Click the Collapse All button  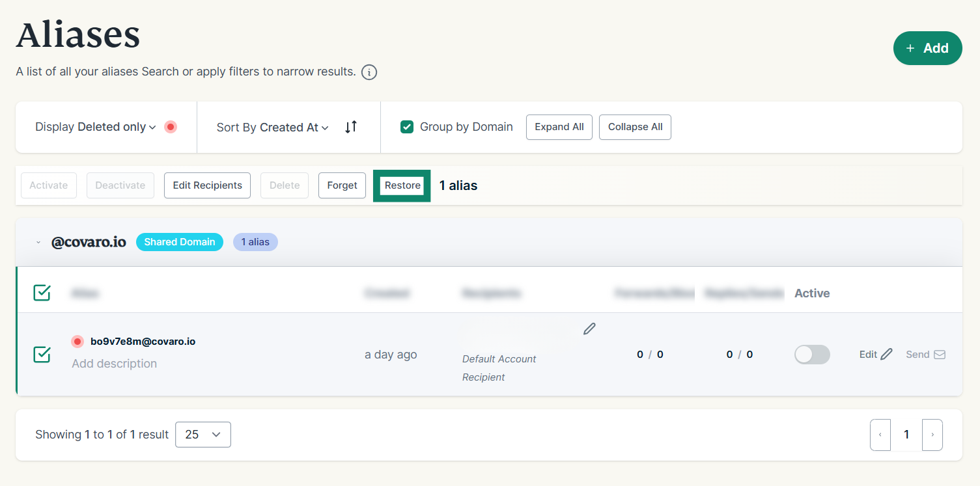[635, 127]
